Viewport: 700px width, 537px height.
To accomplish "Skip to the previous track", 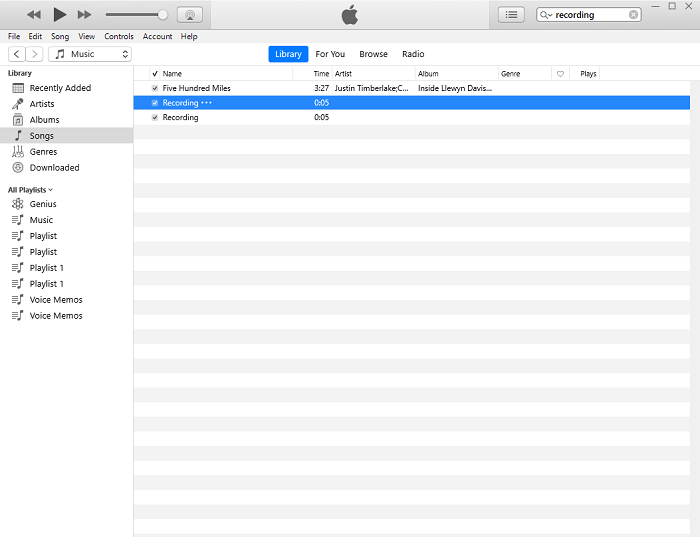I will 34,15.
